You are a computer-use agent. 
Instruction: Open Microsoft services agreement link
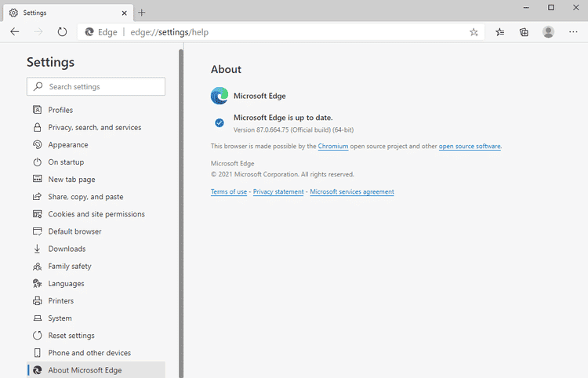coord(352,191)
